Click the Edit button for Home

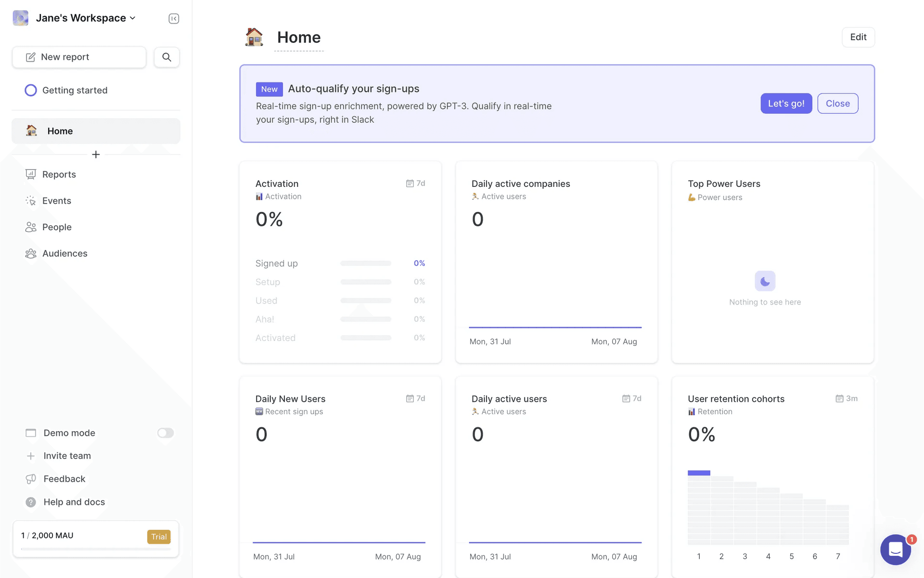pyautogui.click(x=858, y=38)
